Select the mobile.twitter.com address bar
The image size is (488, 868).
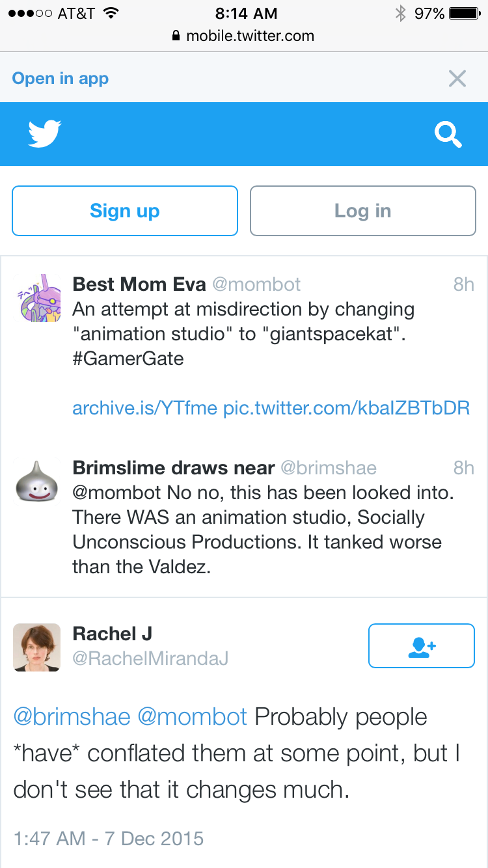point(243,36)
